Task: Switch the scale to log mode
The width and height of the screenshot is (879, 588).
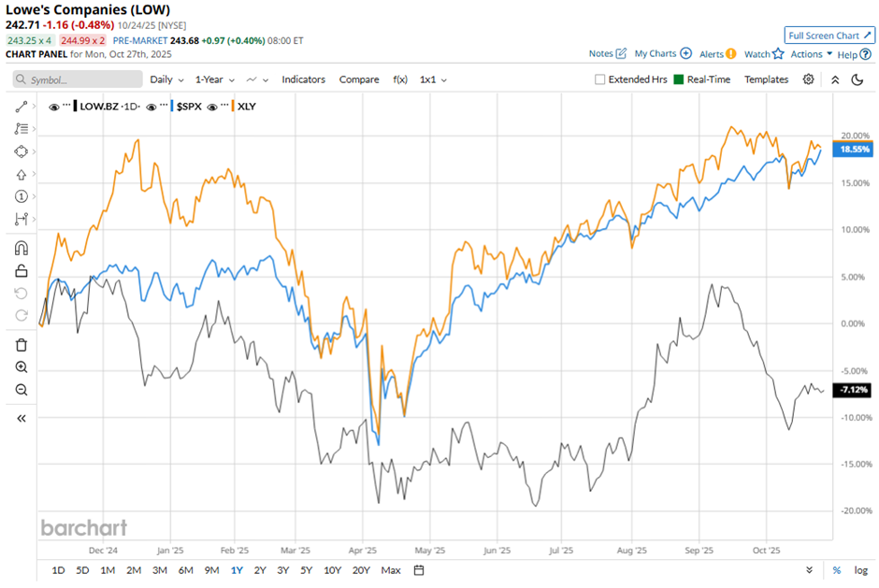Action: [x=860, y=570]
